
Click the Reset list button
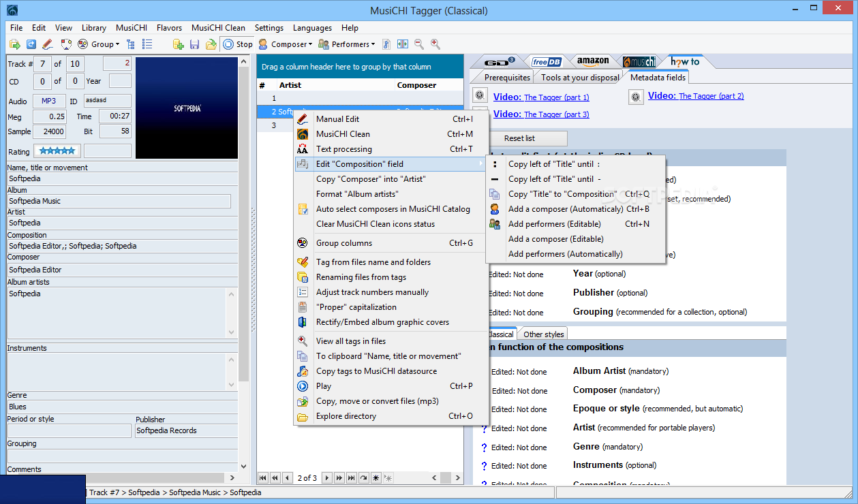pos(520,138)
